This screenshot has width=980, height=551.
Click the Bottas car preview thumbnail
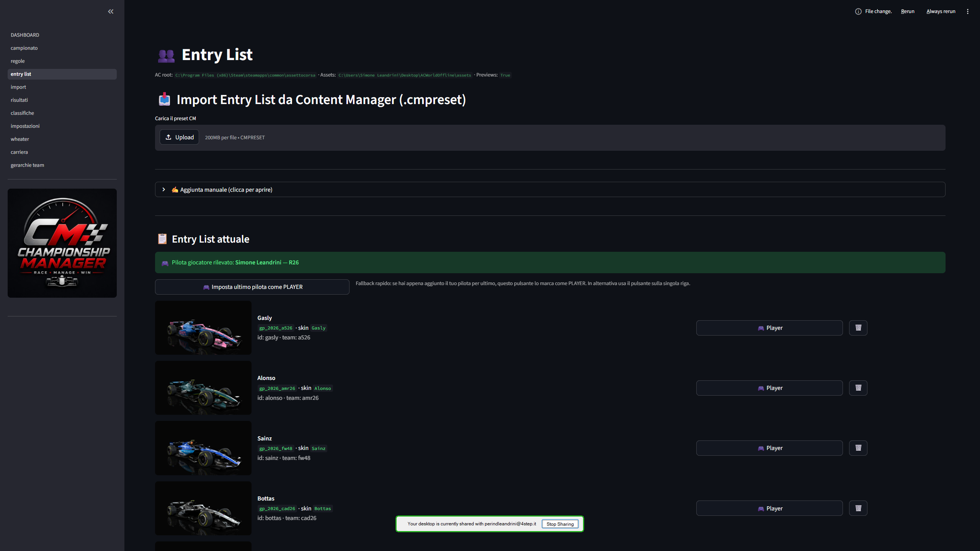pyautogui.click(x=203, y=508)
